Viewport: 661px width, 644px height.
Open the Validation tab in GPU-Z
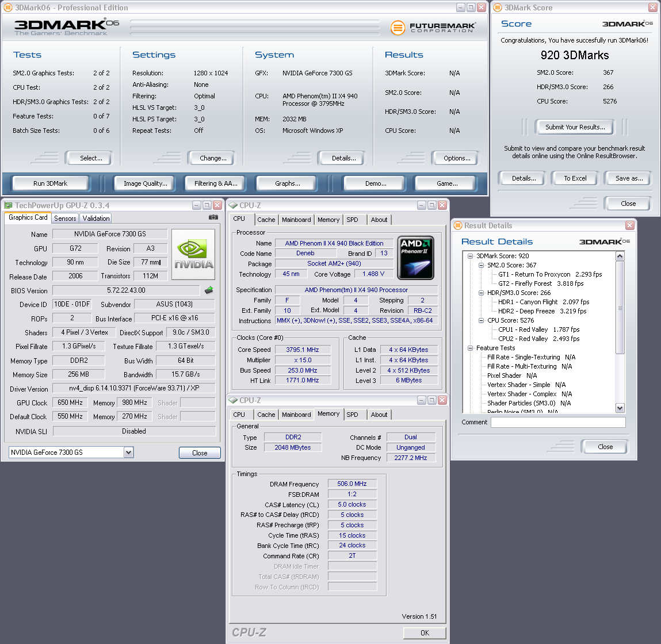pyautogui.click(x=96, y=218)
